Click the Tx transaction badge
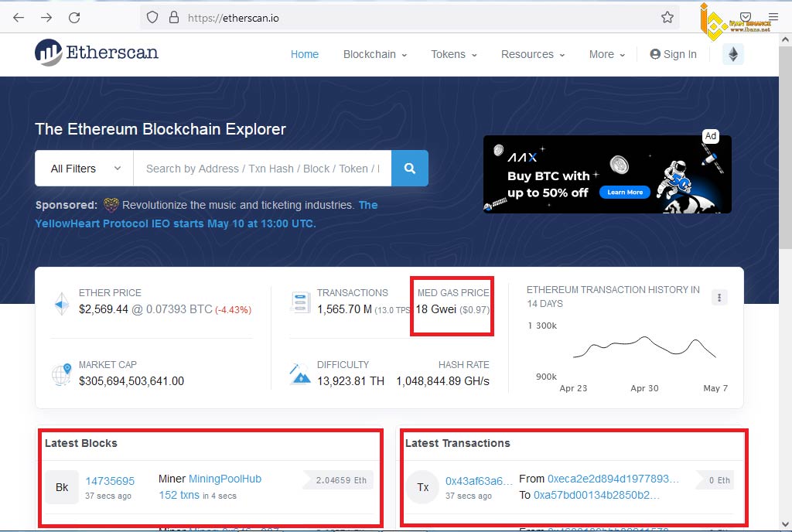 (423, 487)
